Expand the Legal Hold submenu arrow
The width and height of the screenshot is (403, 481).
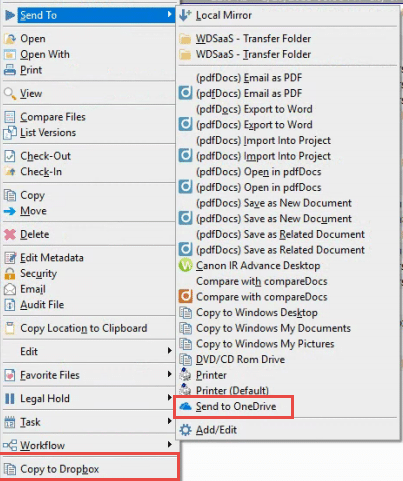169,397
